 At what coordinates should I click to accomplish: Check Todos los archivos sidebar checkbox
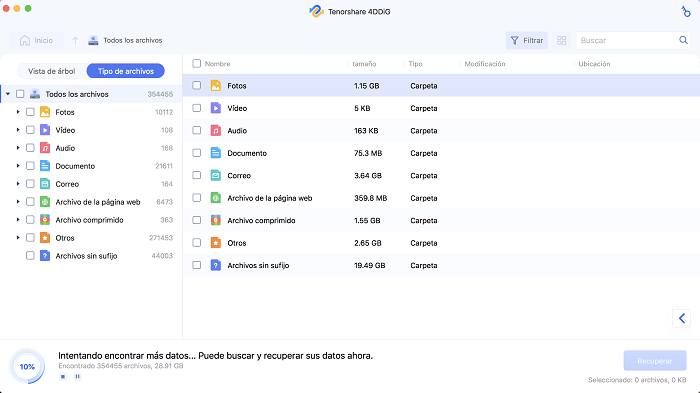[20, 94]
